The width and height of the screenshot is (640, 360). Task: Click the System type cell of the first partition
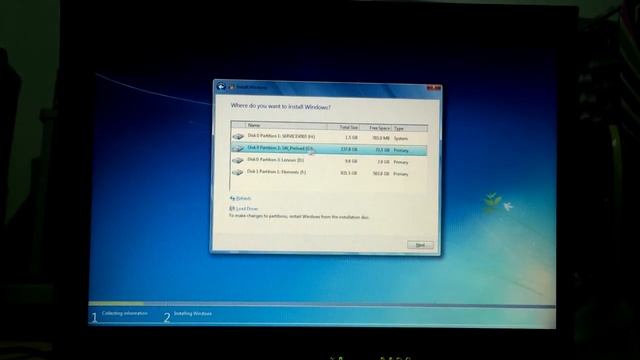coord(400,139)
